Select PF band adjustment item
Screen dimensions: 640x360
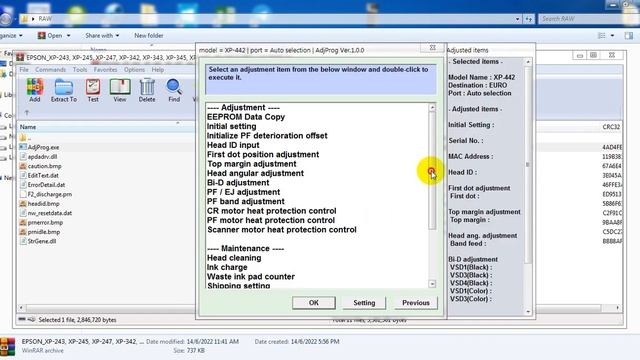coord(246,201)
